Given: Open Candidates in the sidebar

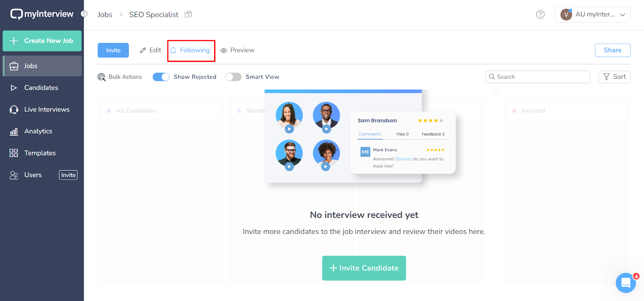Looking at the screenshot, I should [41, 88].
